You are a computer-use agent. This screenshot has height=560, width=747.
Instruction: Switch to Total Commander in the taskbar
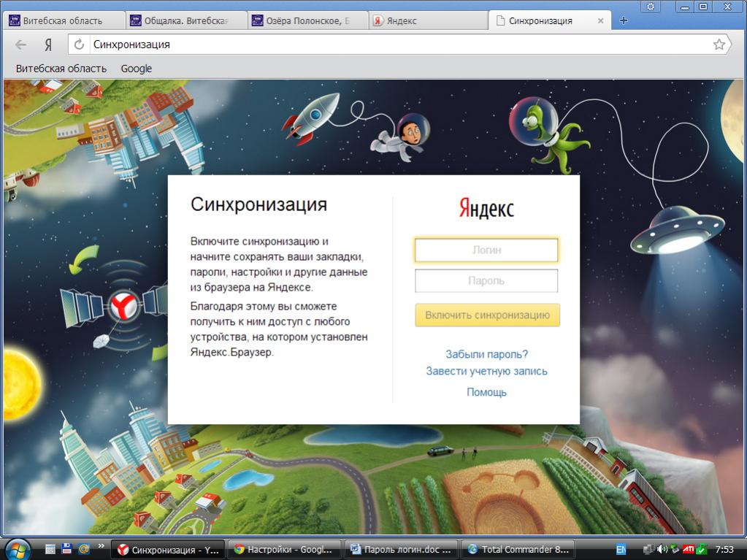coord(517,549)
